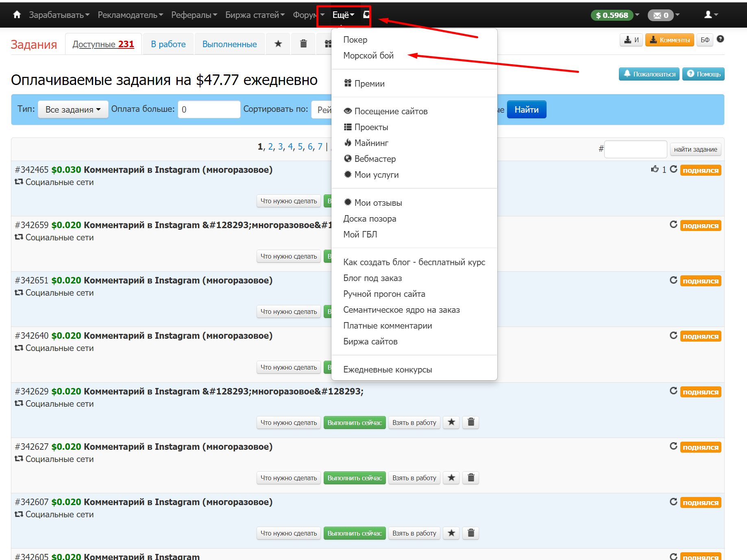Collapse the Ещё dropdown menu
The width and height of the screenshot is (747, 560).
[x=343, y=15]
